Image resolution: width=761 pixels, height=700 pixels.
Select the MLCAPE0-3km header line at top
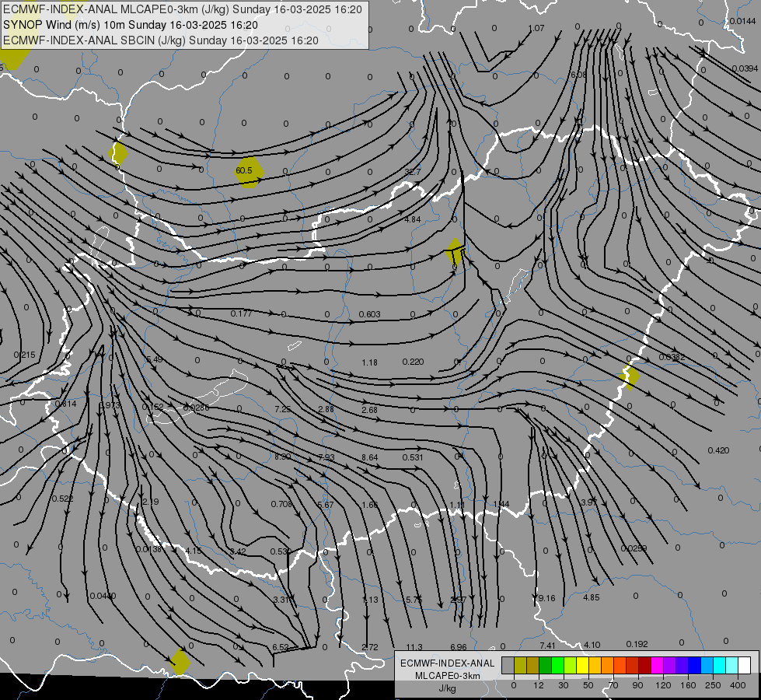point(183,9)
